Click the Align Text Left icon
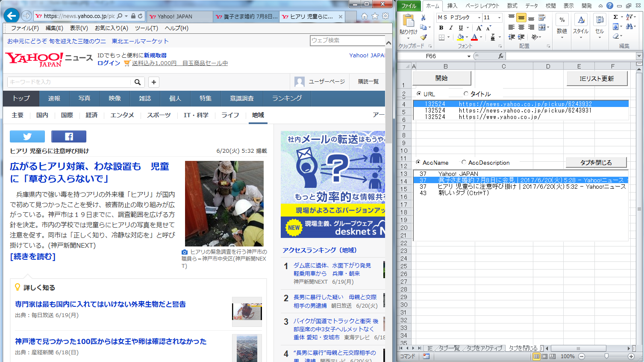This screenshot has width=644, height=362. [x=512, y=27]
